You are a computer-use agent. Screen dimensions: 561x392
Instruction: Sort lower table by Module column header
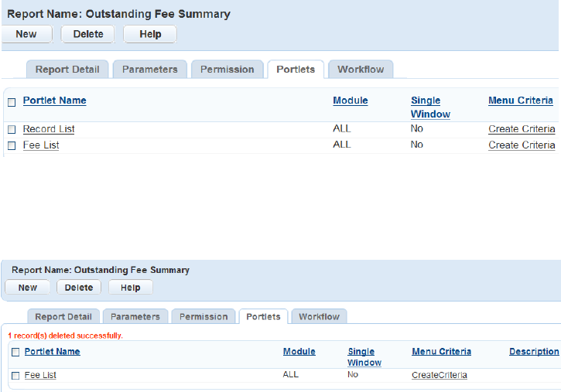pyautogui.click(x=299, y=352)
